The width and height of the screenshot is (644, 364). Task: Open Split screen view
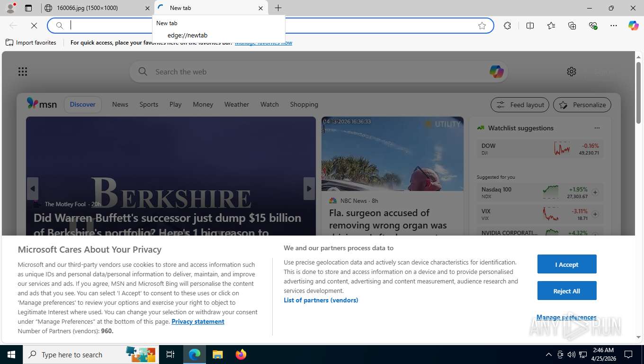click(x=530, y=26)
